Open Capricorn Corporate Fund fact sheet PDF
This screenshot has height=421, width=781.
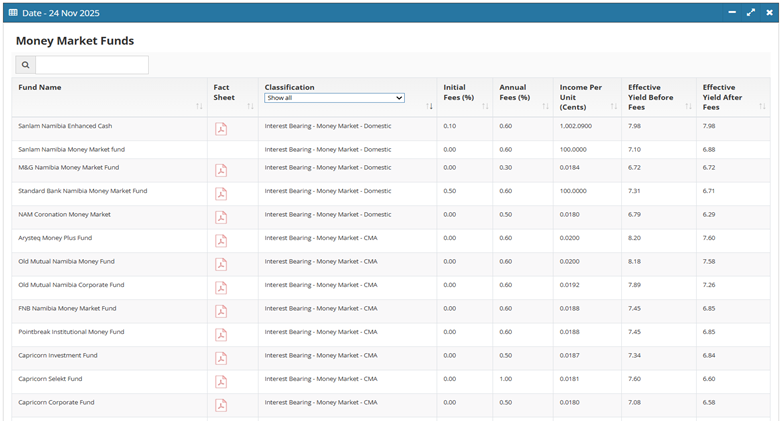coord(221,406)
